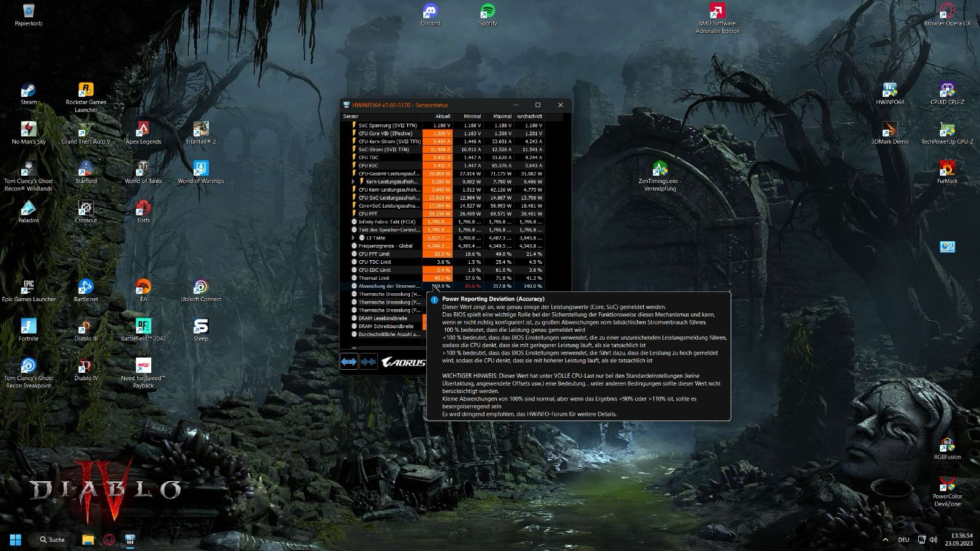Open the Papierkorb recycle bin icon
Screen dimensions: 980x551
tap(28, 15)
